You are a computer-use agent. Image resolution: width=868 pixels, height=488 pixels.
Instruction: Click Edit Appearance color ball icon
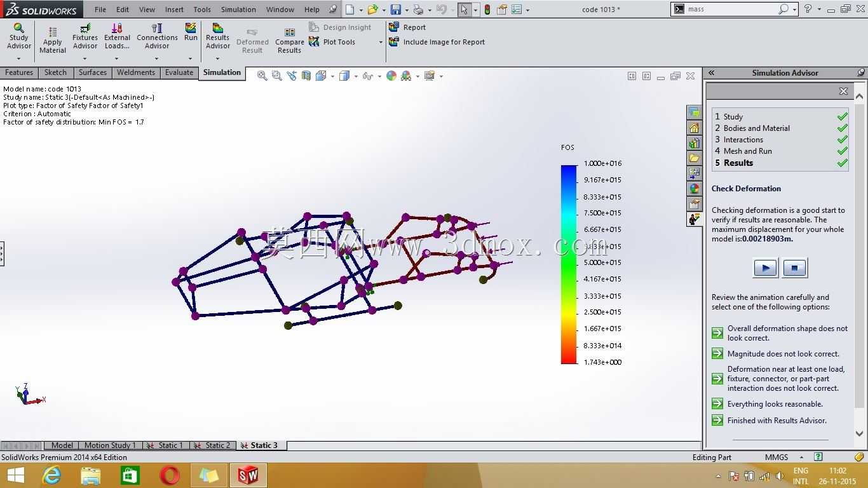[391, 76]
